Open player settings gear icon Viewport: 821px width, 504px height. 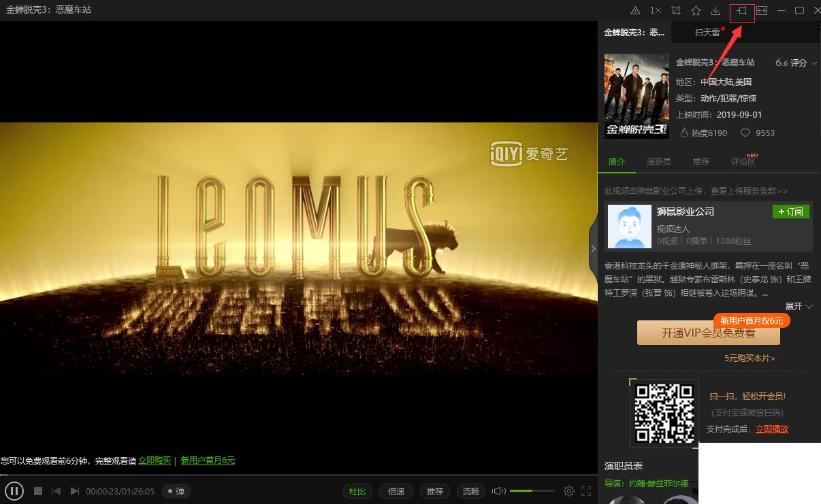tap(569, 491)
